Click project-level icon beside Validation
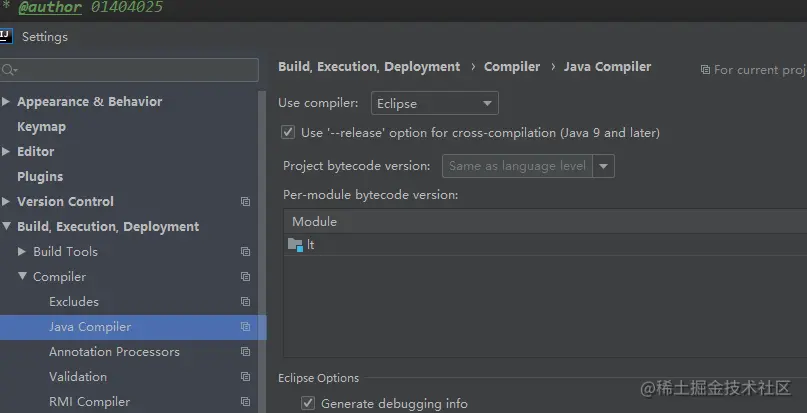The width and height of the screenshot is (807, 413). (x=245, y=377)
